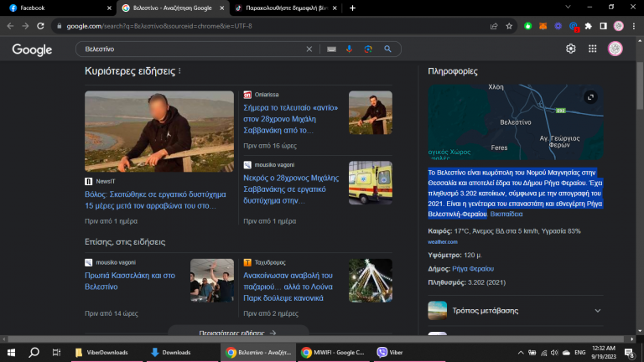Click the voice search microphone icon
The height and width of the screenshot is (362, 644).
point(349,49)
